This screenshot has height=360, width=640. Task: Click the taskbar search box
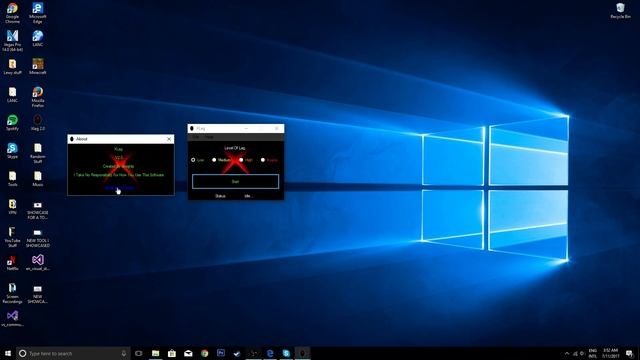click(73, 353)
